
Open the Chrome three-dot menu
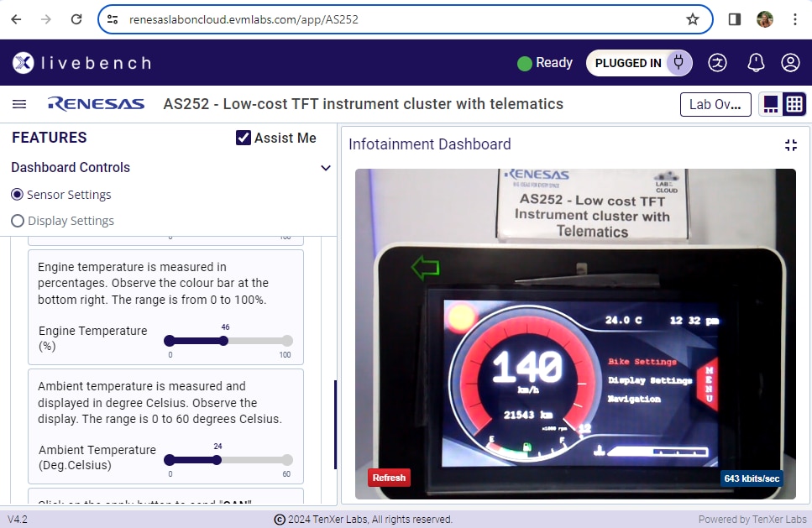click(795, 19)
